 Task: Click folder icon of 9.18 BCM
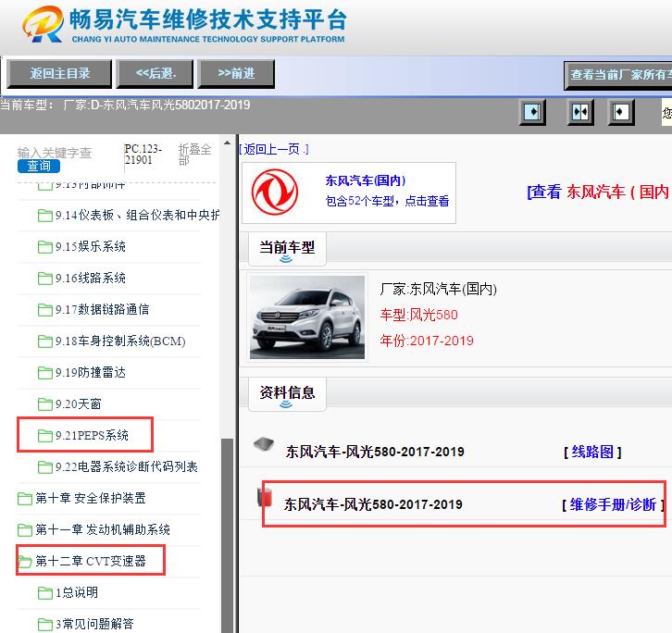pos(45,341)
